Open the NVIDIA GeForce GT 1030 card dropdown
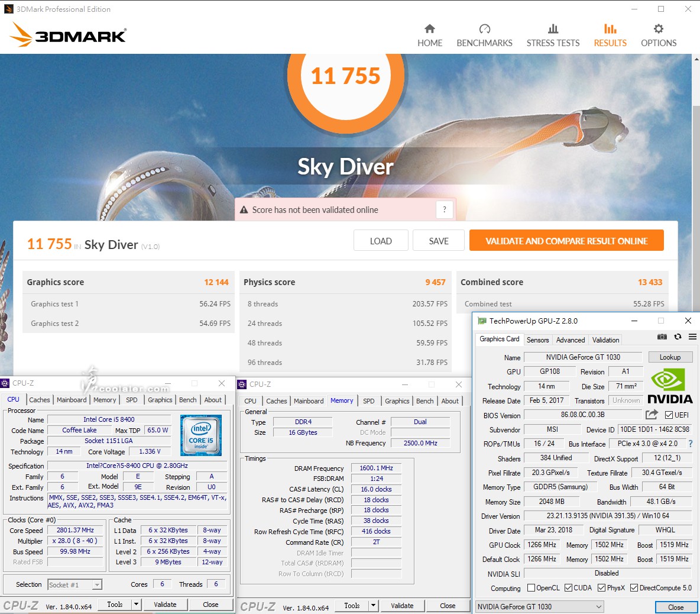 pos(540,606)
